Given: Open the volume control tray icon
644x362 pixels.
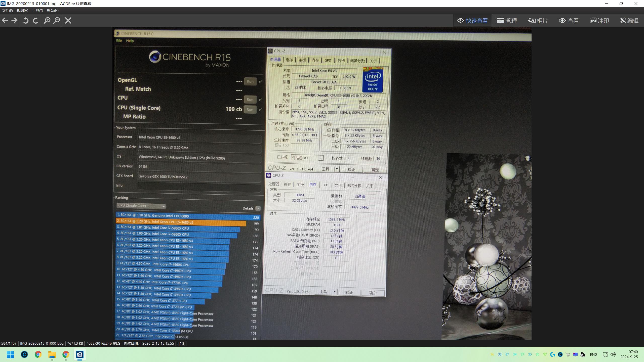Looking at the screenshot, I should click(x=613, y=354).
